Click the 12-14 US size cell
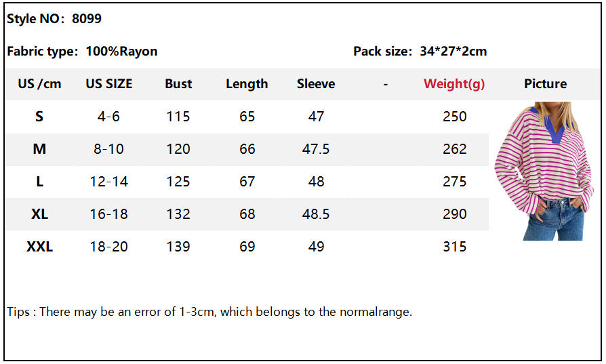The height and width of the screenshot is (364, 606). click(109, 182)
